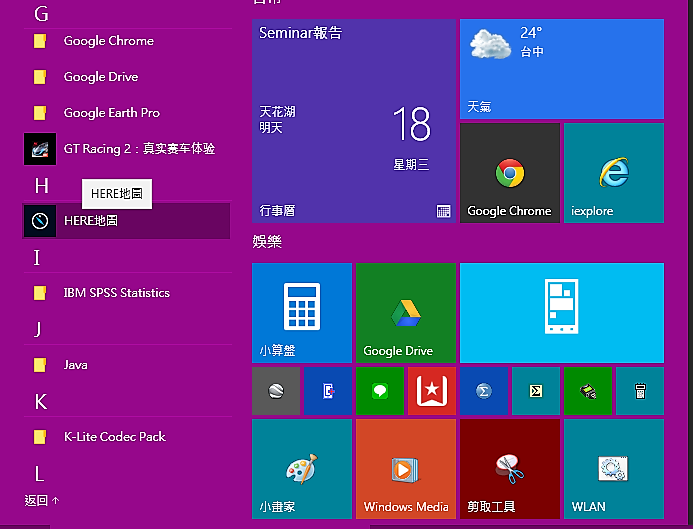Open the Google Drive tile
693x529 pixels.
point(406,313)
